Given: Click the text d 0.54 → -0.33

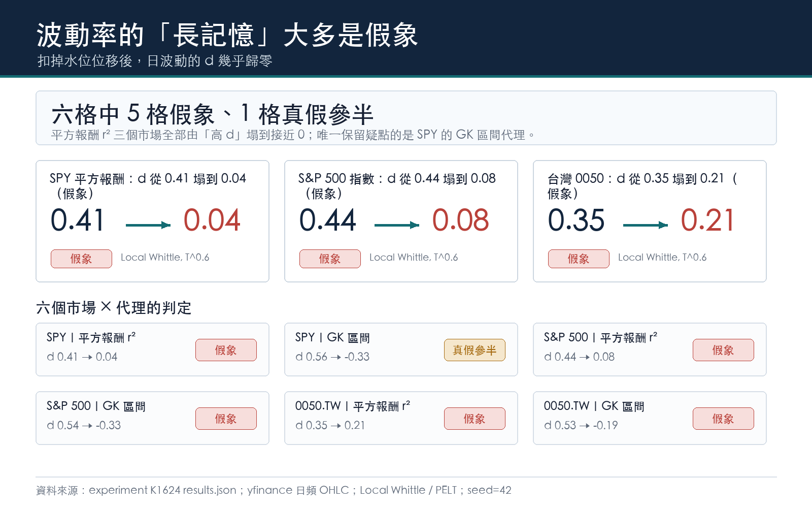Looking at the screenshot, I should tap(84, 425).
